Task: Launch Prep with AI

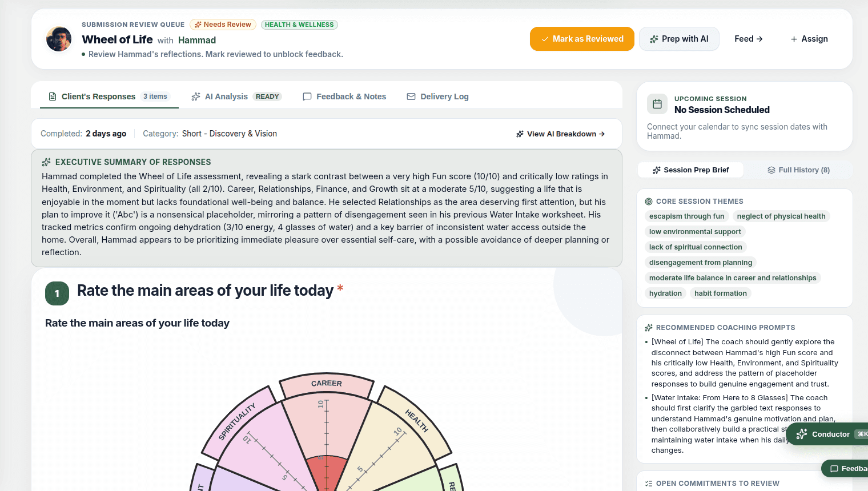Action: 679,39
